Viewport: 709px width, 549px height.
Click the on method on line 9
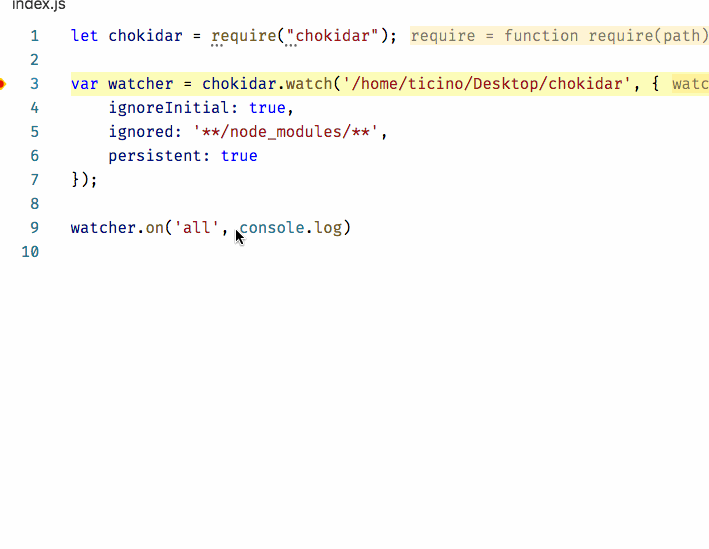(x=155, y=227)
